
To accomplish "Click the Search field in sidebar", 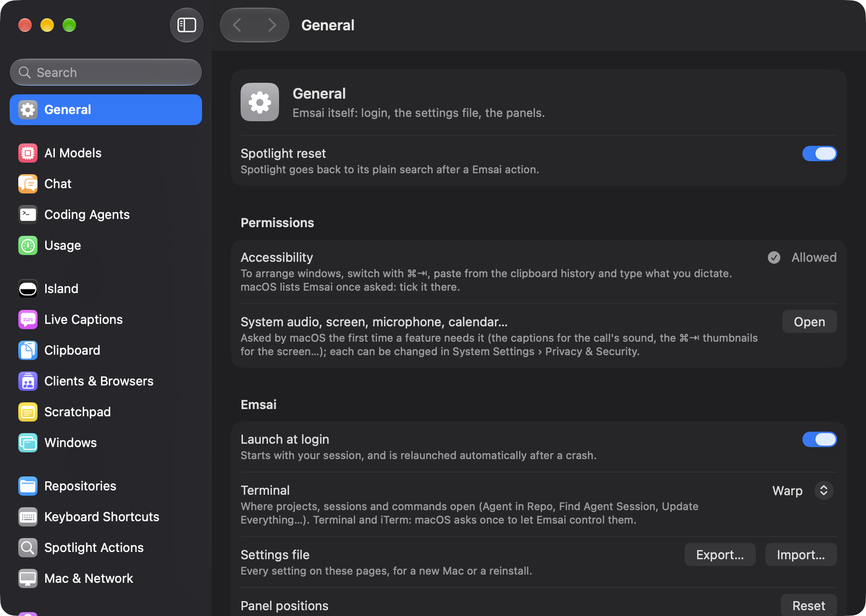I will 106,72.
